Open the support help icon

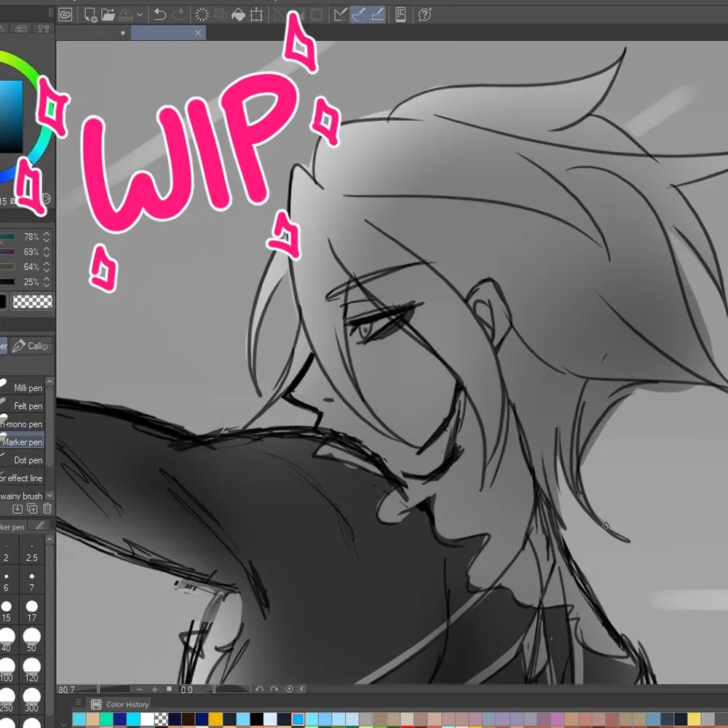point(425,15)
